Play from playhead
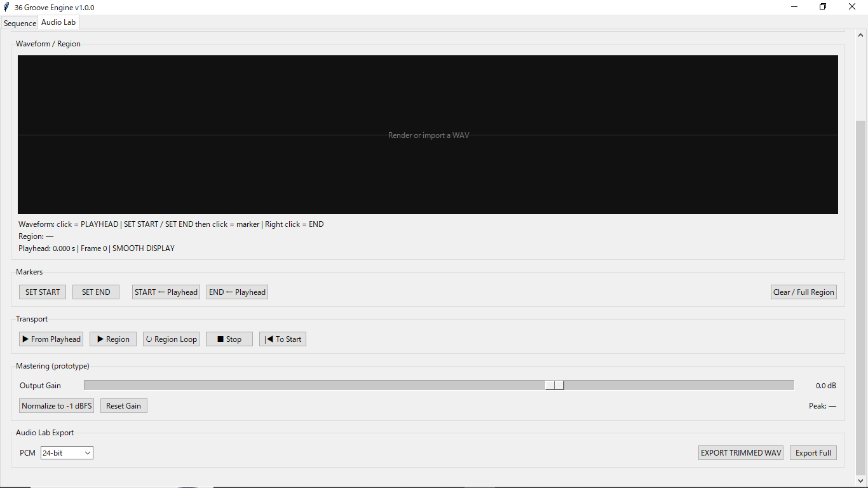 coord(51,339)
